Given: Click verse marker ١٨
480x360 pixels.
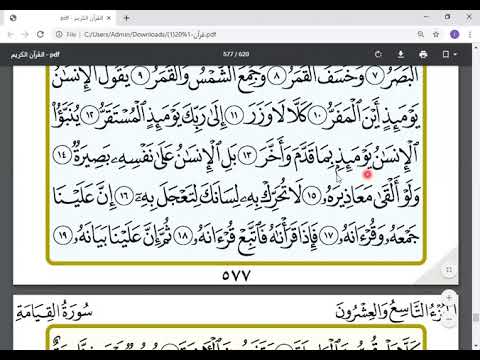Looking at the screenshot, I should coord(182,236).
